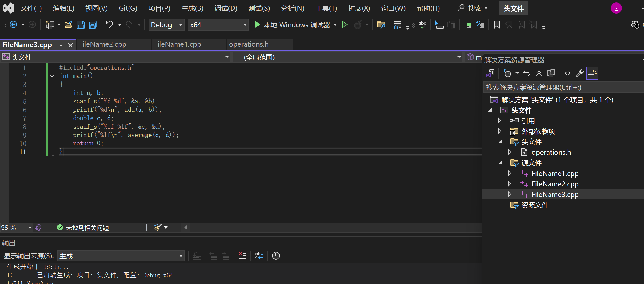This screenshot has width=644, height=284.
Task: Click the 未找到相关问题 status label
Action: (x=87, y=228)
